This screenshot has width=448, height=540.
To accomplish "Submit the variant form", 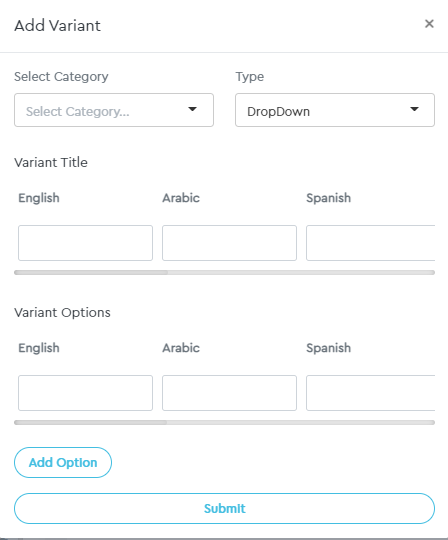I will [225, 509].
